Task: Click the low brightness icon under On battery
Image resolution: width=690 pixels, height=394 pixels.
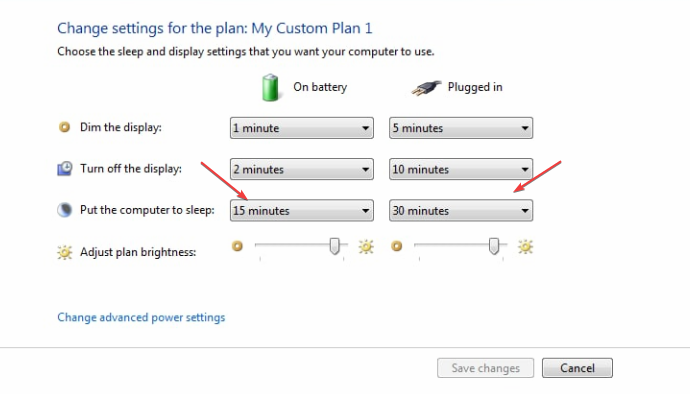Action: [237, 246]
